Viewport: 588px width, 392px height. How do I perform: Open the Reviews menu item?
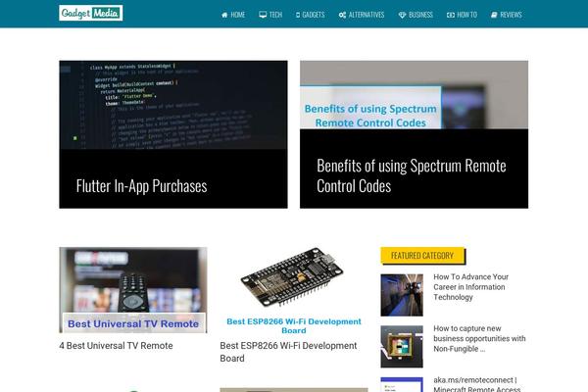point(507,15)
